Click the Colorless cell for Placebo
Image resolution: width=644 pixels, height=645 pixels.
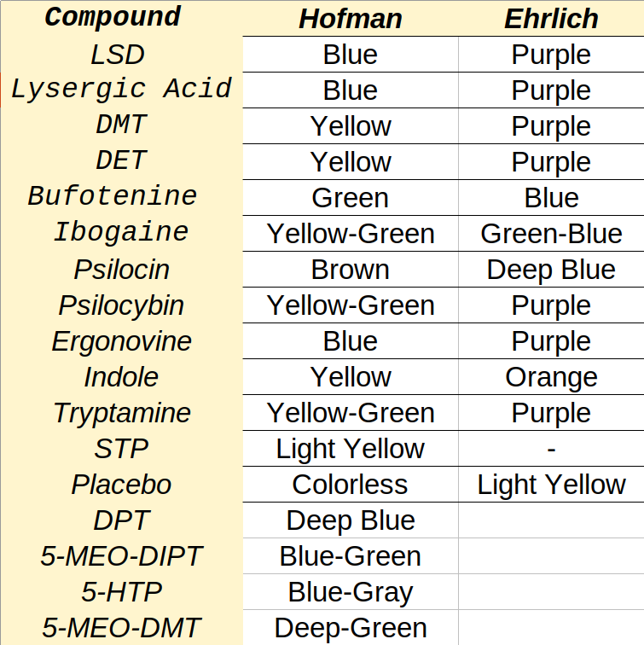[351, 484]
